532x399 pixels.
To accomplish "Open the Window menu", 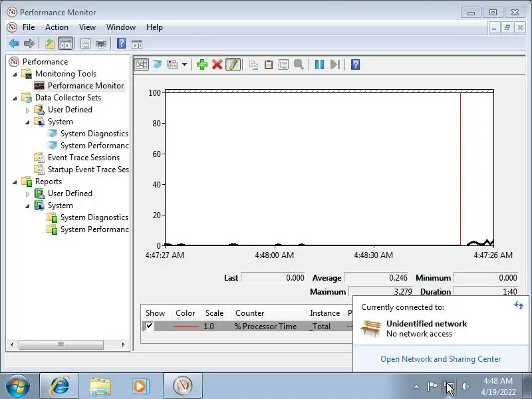I will click(x=121, y=27).
